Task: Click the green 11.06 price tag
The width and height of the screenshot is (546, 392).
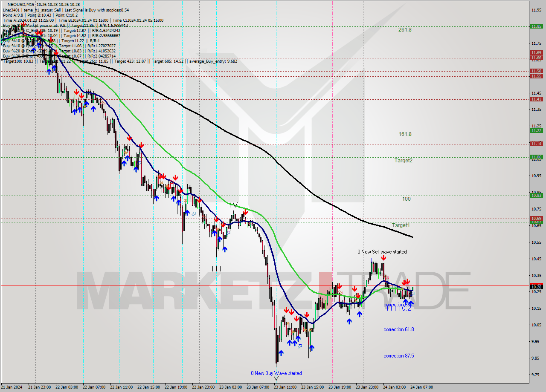Action: [x=536, y=157]
